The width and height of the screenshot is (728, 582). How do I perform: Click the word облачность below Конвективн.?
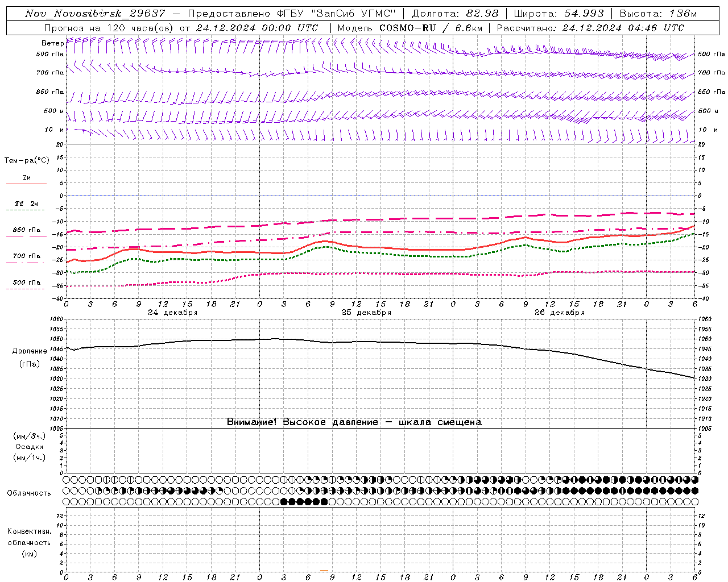coord(29,543)
